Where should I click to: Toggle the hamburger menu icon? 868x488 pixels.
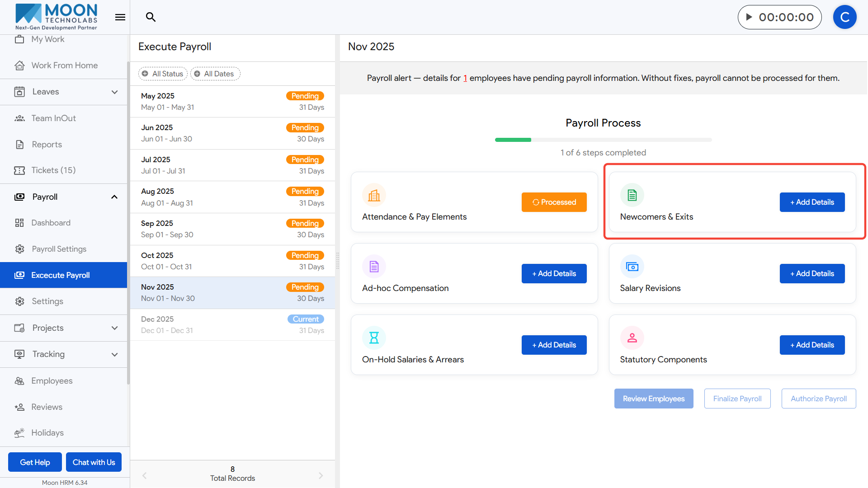120,17
